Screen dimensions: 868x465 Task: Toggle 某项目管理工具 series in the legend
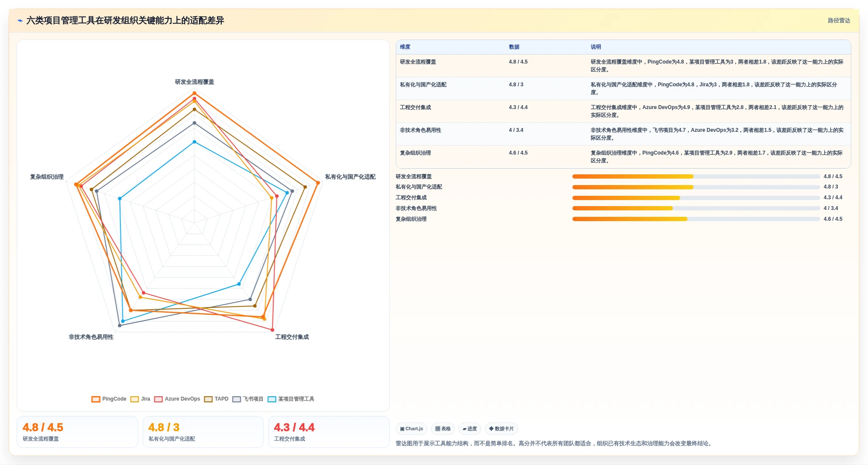291,399
